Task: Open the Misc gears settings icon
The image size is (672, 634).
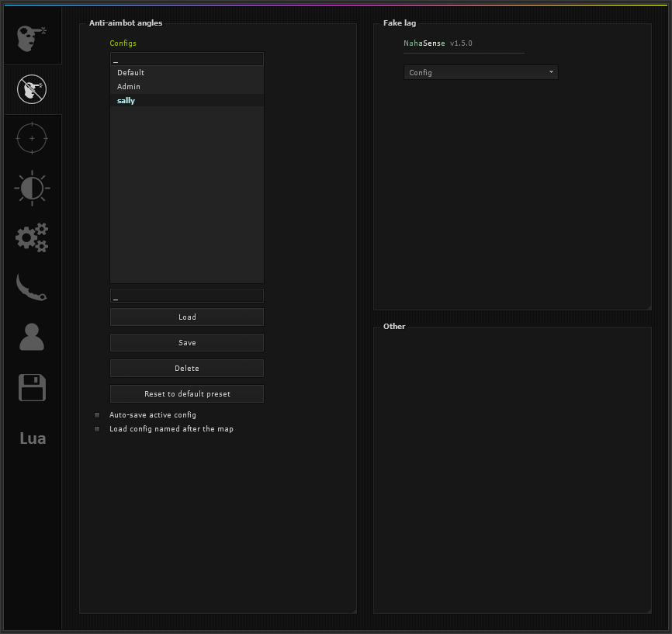Action: coord(32,237)
